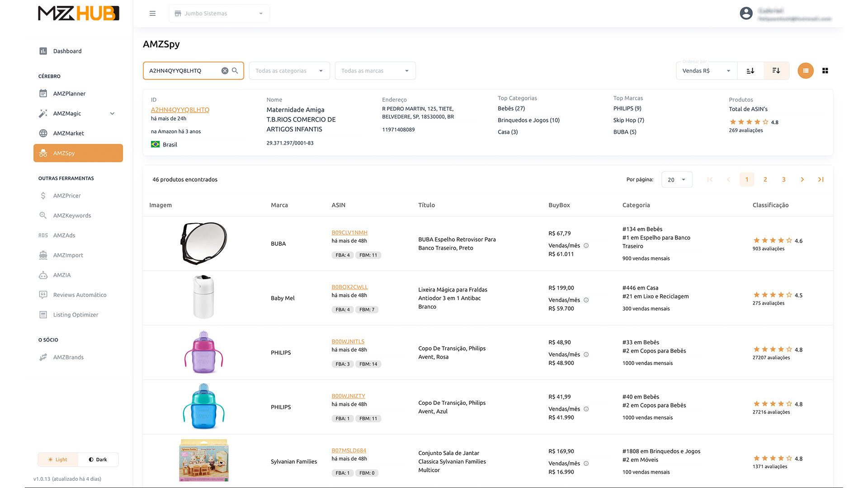Switch to grid view layout
The width and height of the screenshot is (868, 488).
[825, 70]
